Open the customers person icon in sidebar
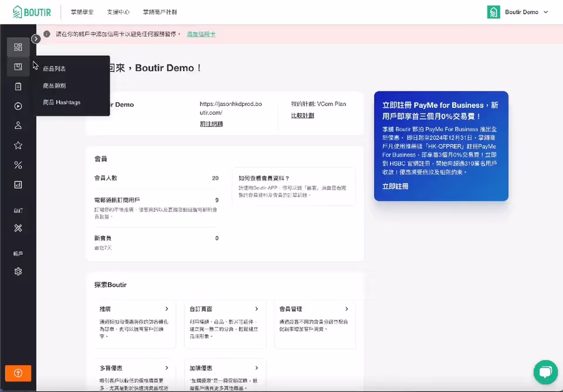The height and width of the screenshot is (392, 563). point(18,125)
